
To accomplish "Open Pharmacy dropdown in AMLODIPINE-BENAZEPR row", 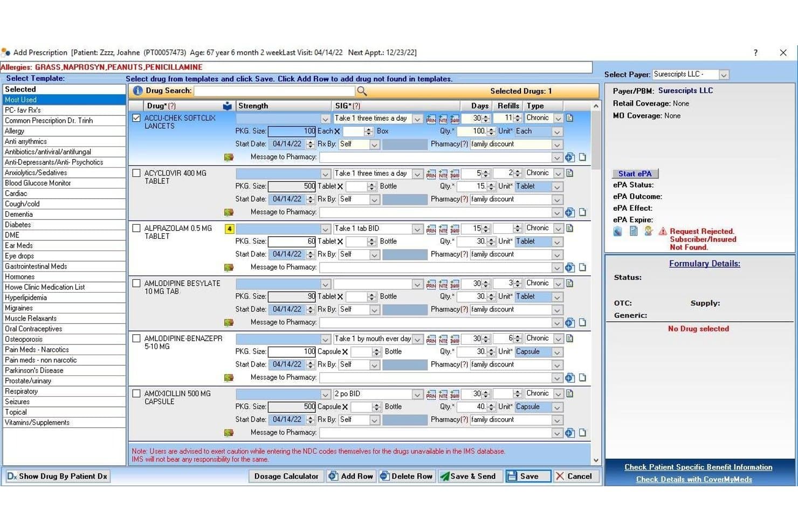I will click(558, 365).
